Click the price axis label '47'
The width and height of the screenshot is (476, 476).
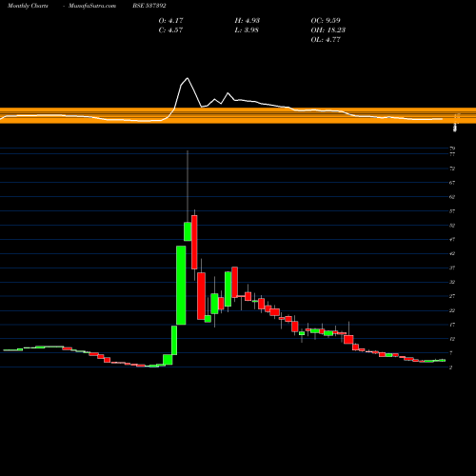coord(452,240)
